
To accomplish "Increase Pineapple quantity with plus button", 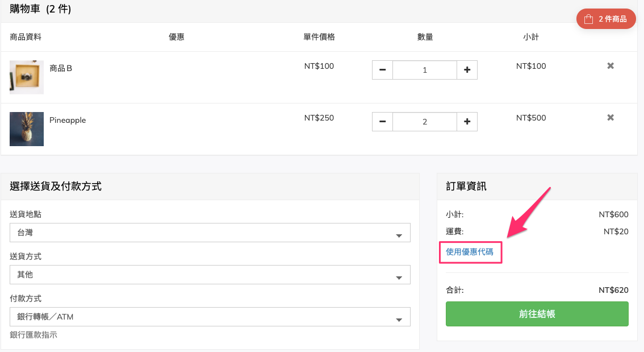I will coord(467,122).
